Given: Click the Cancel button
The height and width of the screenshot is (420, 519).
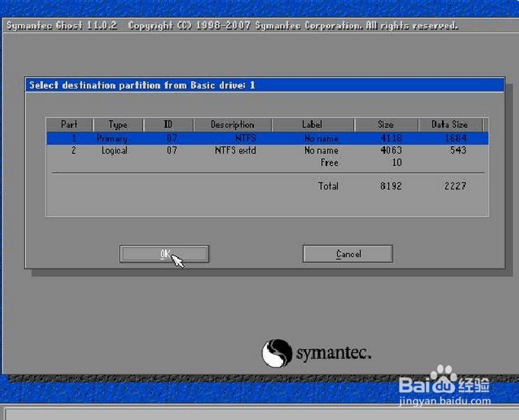Looking at the screenshot, I should point(348,254).
